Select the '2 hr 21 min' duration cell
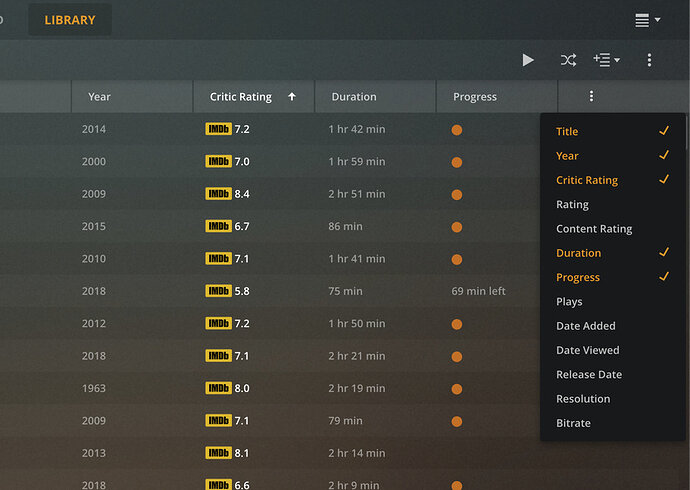 point(356,356)
